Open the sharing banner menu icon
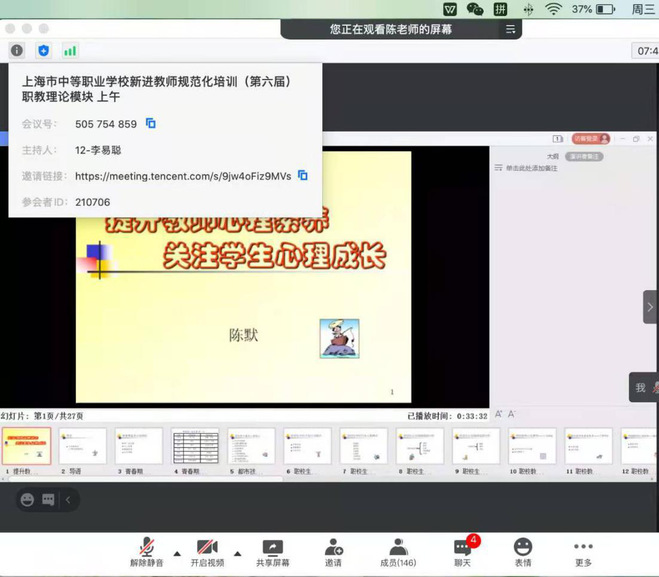The height and width of the screenshot is (577, 659). pyautogui.click(x=511, y=30)
